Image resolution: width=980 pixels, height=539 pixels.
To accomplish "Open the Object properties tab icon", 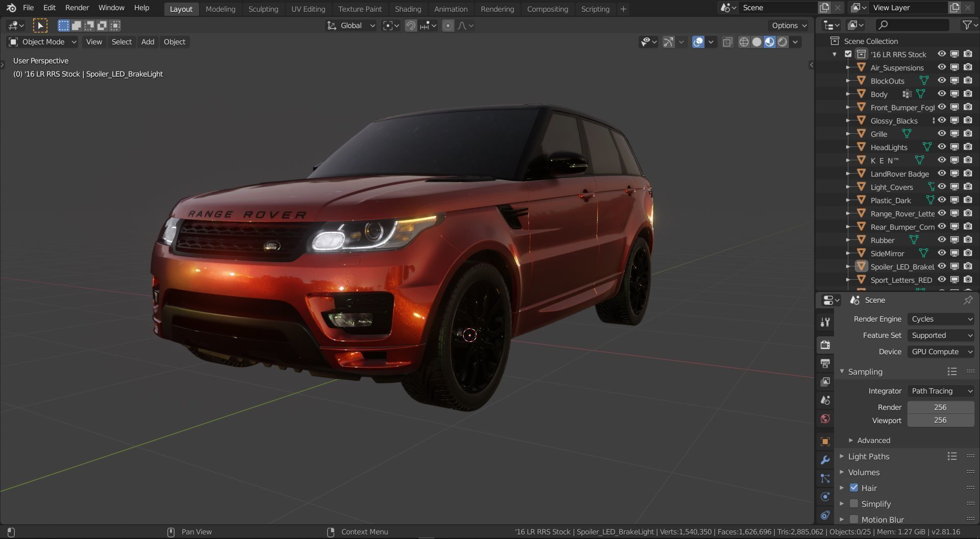I will pos(825,442).
